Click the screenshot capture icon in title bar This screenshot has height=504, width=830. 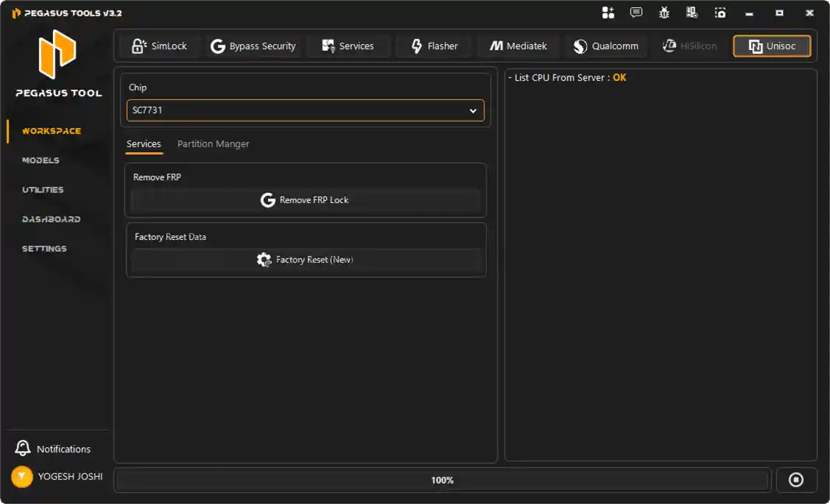720,13
